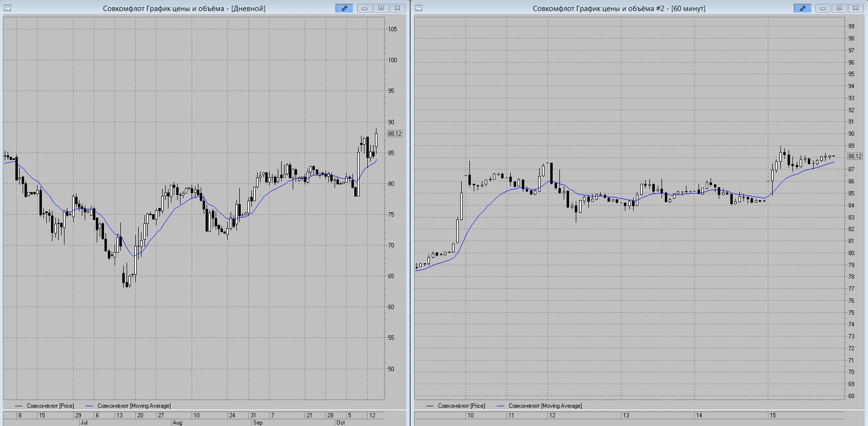Select the Дневной chart window title bar text
Image resolution: width=868 pixels, height=426 pixels.
point(184,9)
